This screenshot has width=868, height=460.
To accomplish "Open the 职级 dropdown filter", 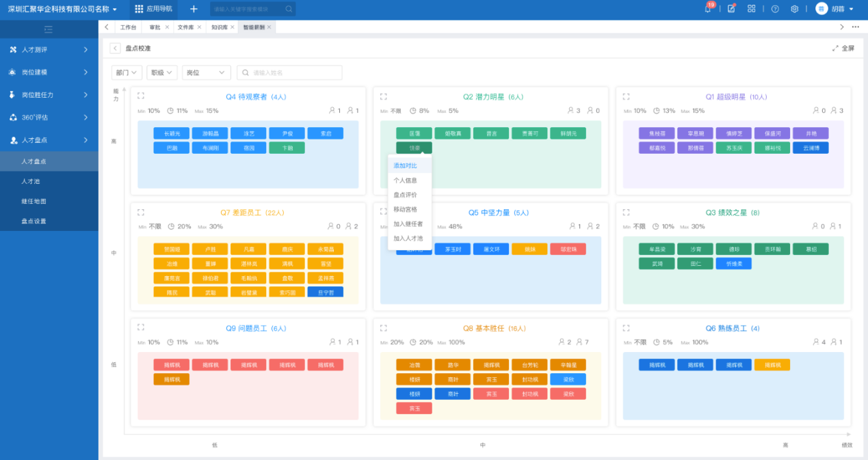I will click(161, 72).
